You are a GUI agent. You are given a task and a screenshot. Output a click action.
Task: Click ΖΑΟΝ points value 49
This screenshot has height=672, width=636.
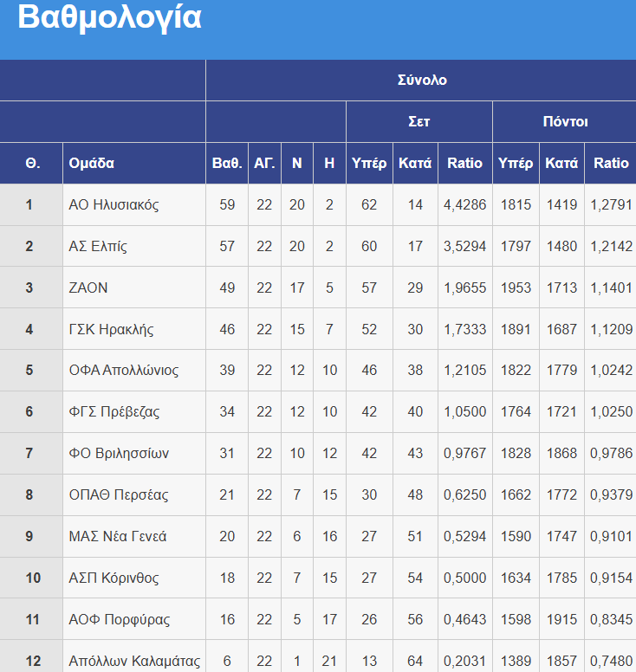[227, 288]
